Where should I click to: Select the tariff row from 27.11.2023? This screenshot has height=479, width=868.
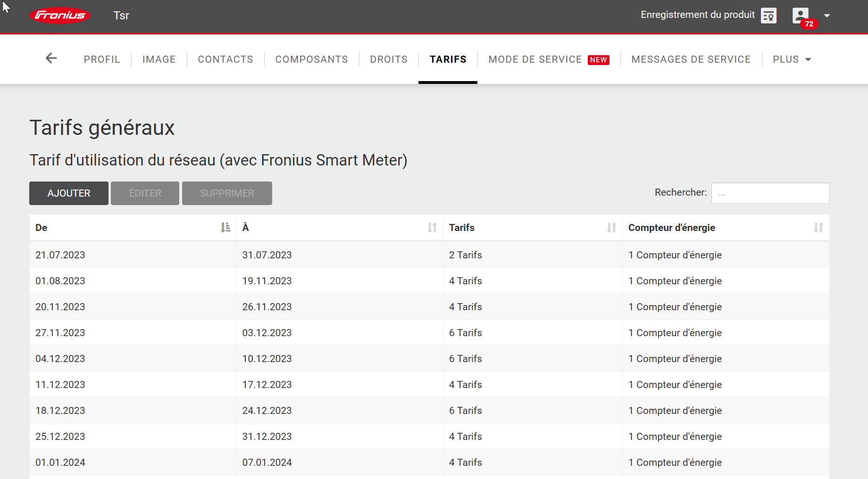132,333
